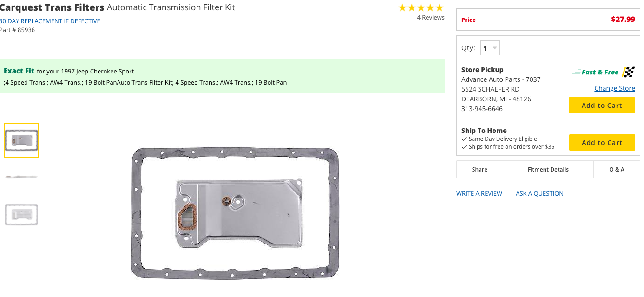Click the Fast & Free checkered flag icon
This screenshot has width=644, height=297.
[629, 72]
